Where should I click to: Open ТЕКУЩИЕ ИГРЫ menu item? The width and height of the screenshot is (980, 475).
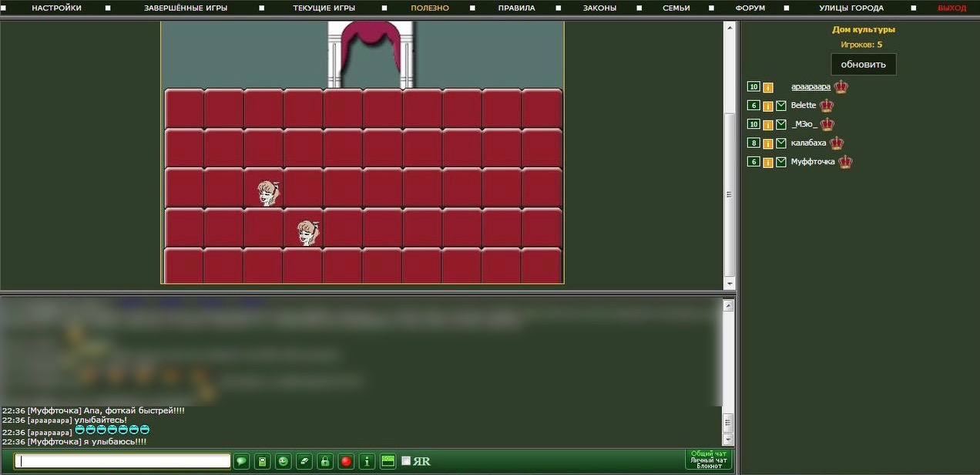[324, 8]
